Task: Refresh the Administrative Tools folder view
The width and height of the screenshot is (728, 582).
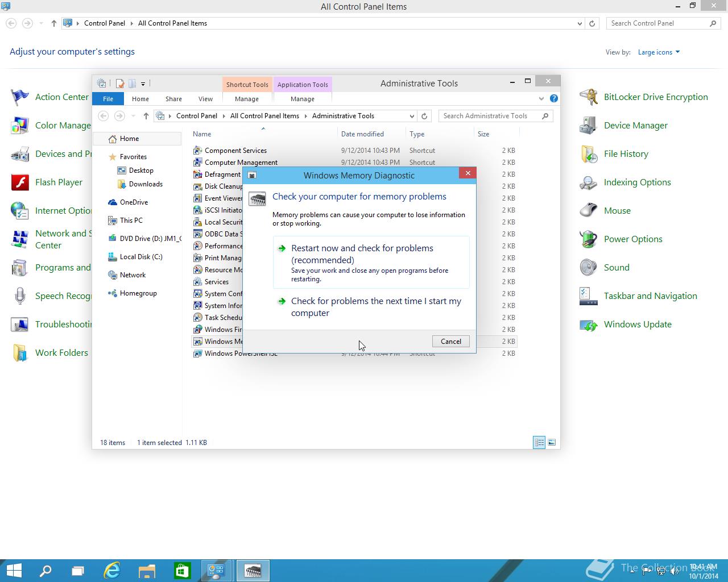Action: click(424, 116)
